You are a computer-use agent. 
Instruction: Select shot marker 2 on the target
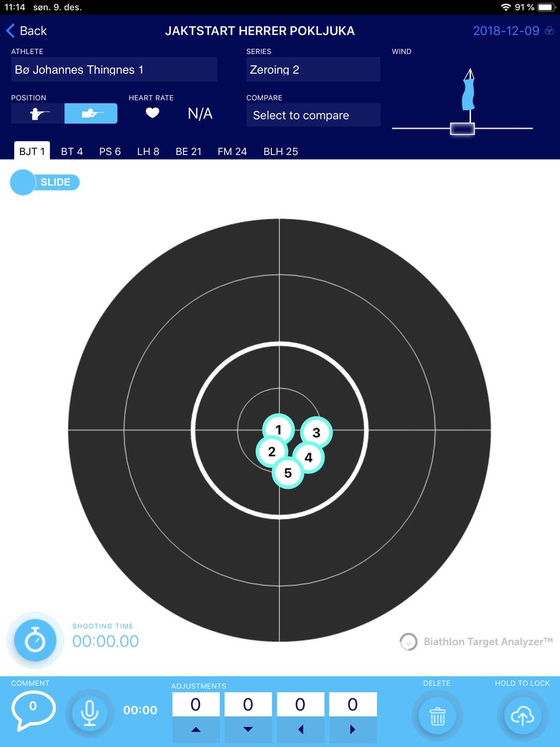(x=271, y=452)
